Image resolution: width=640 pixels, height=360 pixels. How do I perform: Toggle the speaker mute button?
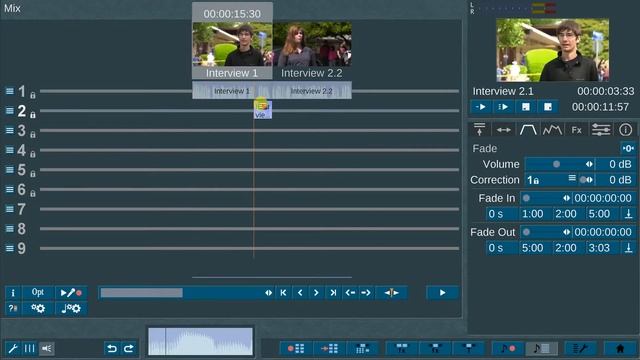tap(47, 348)
